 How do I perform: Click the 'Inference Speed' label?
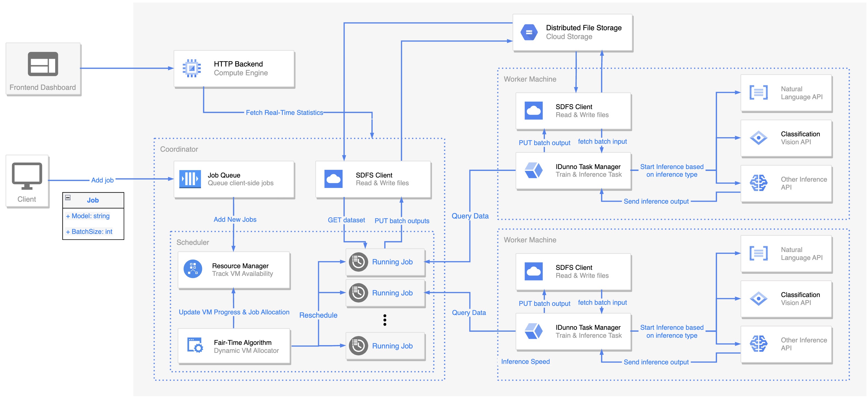tap(525, 362)
